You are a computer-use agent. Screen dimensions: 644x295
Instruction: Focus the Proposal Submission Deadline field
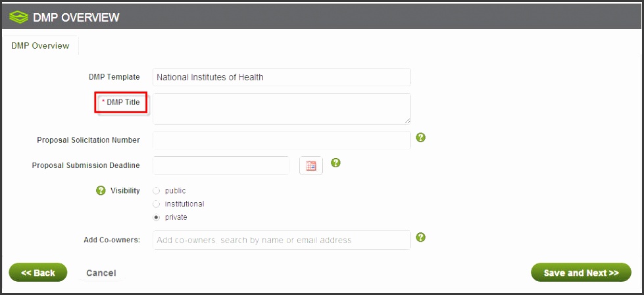[x=222, y=165]
